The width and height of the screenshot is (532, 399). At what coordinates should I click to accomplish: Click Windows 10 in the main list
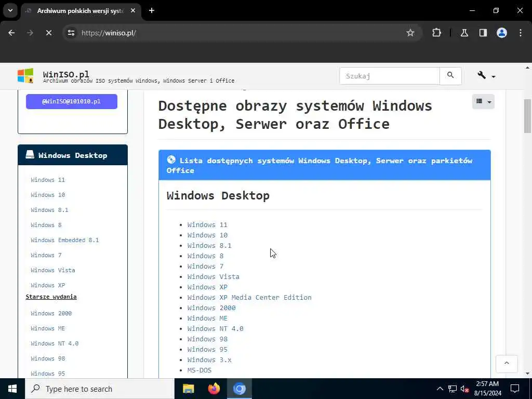coord(207,235)
